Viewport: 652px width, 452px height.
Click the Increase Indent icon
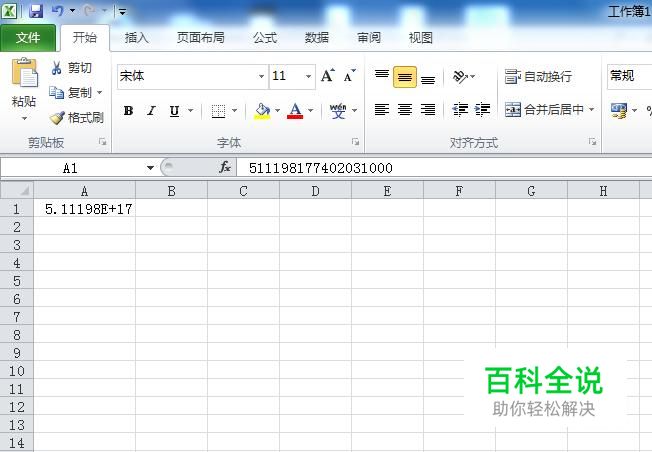482,110
